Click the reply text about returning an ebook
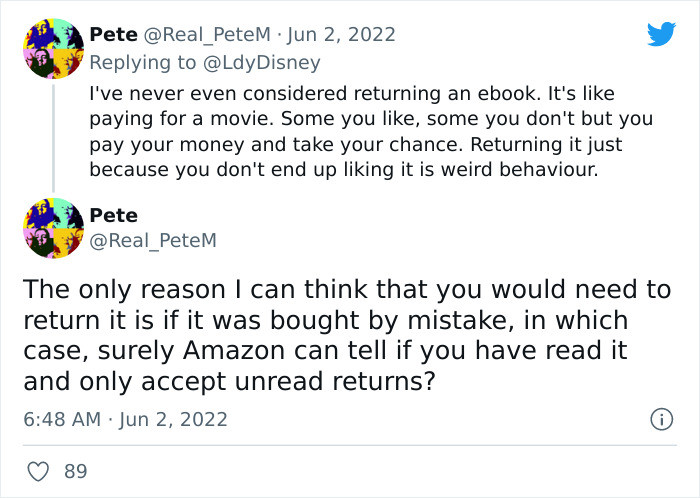 371,132
